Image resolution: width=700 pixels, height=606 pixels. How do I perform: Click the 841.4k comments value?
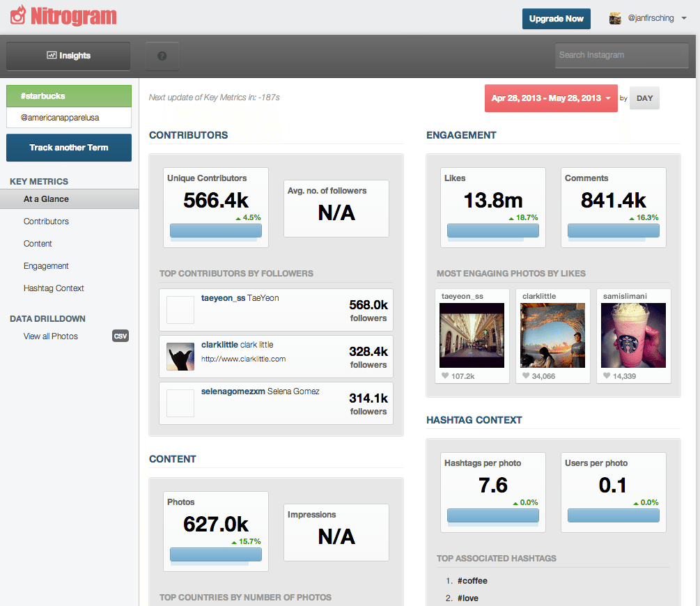614,200
